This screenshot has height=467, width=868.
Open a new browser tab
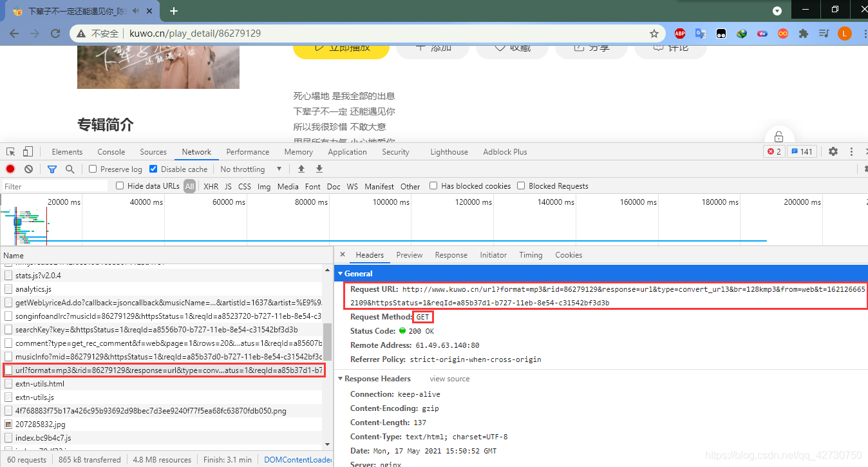coord(174,11)
